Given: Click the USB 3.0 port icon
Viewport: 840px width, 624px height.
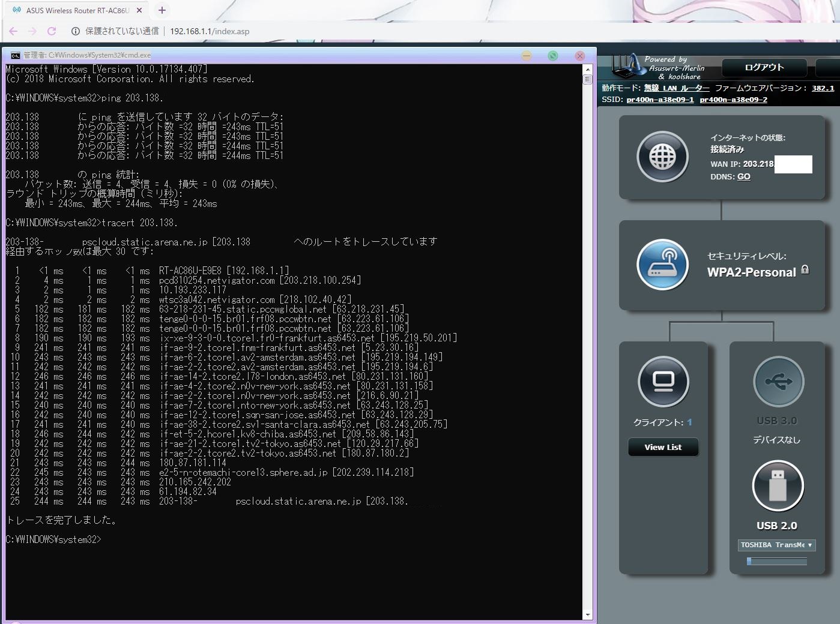Looking at the screenshot, I should [778, 382].
